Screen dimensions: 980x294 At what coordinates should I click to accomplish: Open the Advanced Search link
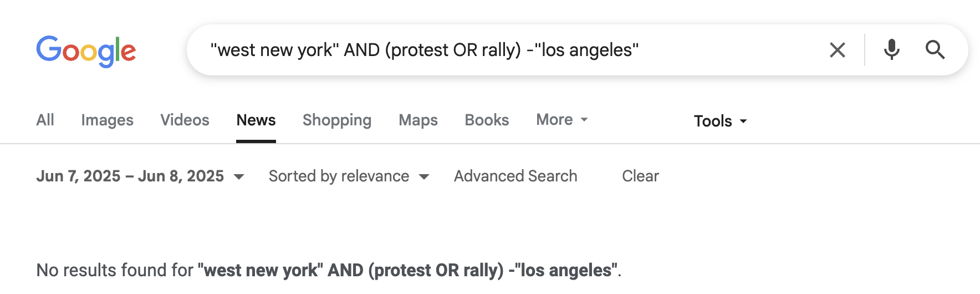(x=516, y=176)
